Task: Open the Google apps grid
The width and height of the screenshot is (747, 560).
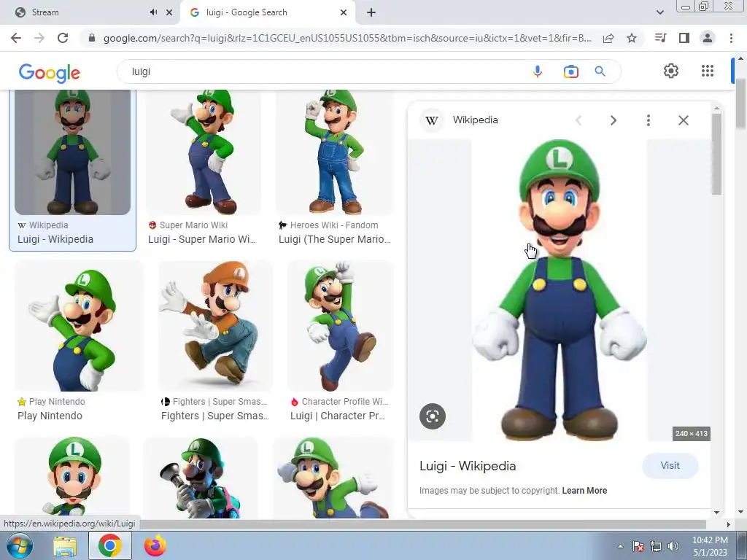Action: 708,71
